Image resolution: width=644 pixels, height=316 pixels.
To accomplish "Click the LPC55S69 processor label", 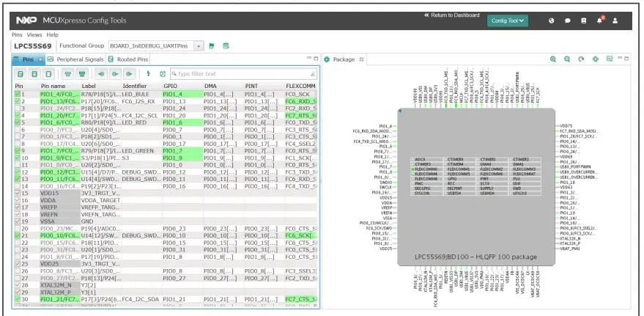I will tap(33, 46).
